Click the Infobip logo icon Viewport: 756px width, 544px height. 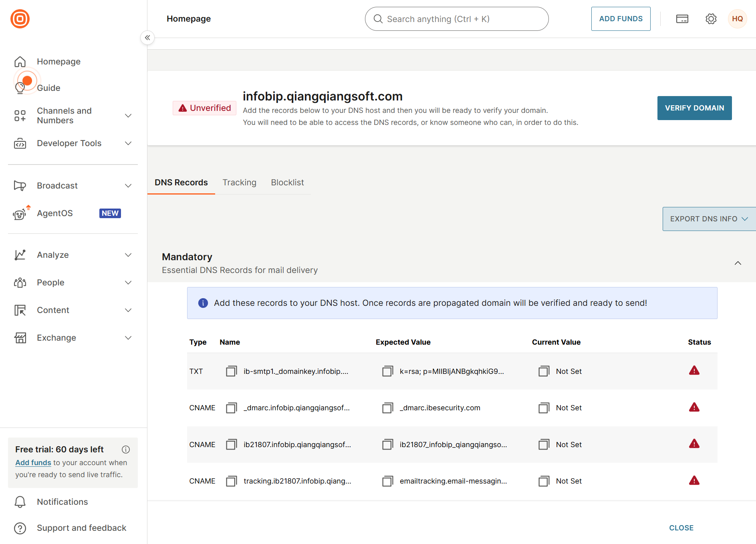click(20, 19)
